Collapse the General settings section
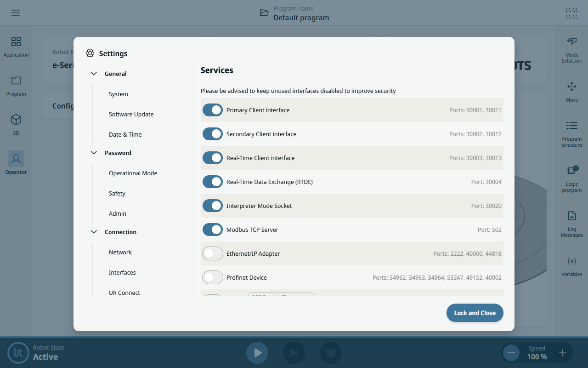Image resolution: width=588 pixels, height=368 pixels. point(94,74)
